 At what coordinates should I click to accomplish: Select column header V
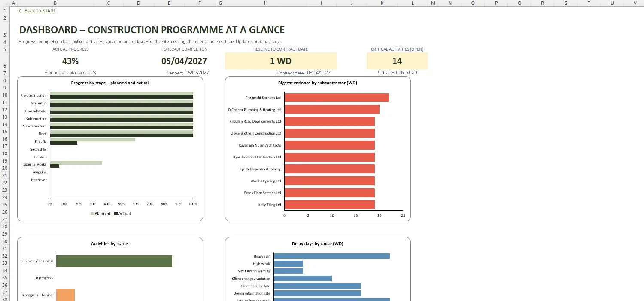(635, 3)
